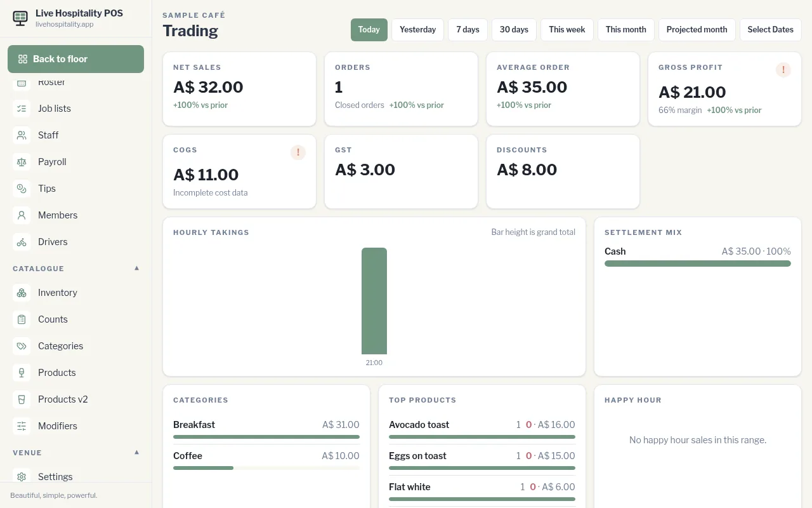Click the Net Sales value A$ 32.00

[208, 87]
